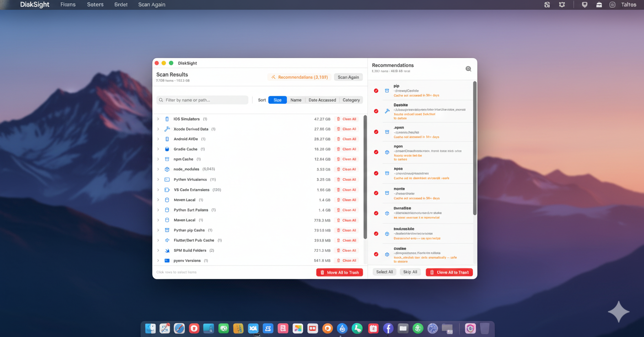Viewport: 644px width, 337px height.
Task: Click the npm Cache package icon
Action: point(167,159)
